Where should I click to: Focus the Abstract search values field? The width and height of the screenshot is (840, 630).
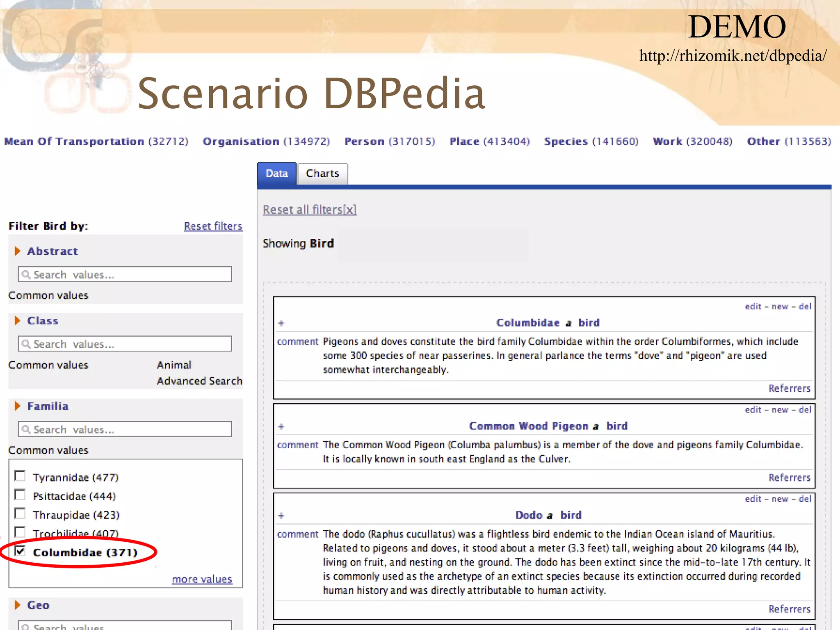coord(125,274)
